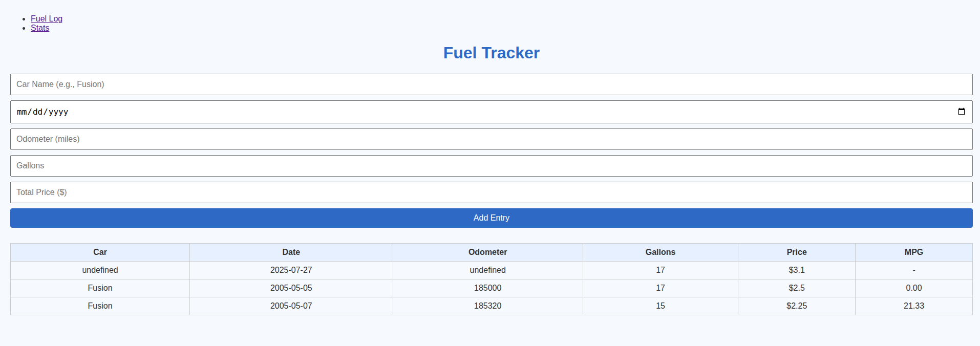Image resolution: width=980 pixels, height=346 pixels.
Task: Focus the Total Price ($) field
Action: point(492,192)
